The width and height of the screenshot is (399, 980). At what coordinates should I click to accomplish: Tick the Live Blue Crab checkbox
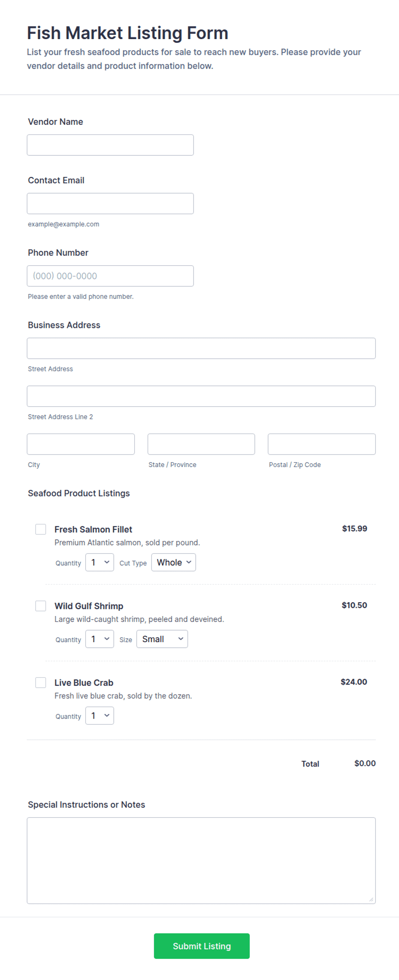[x=41, y=683]
